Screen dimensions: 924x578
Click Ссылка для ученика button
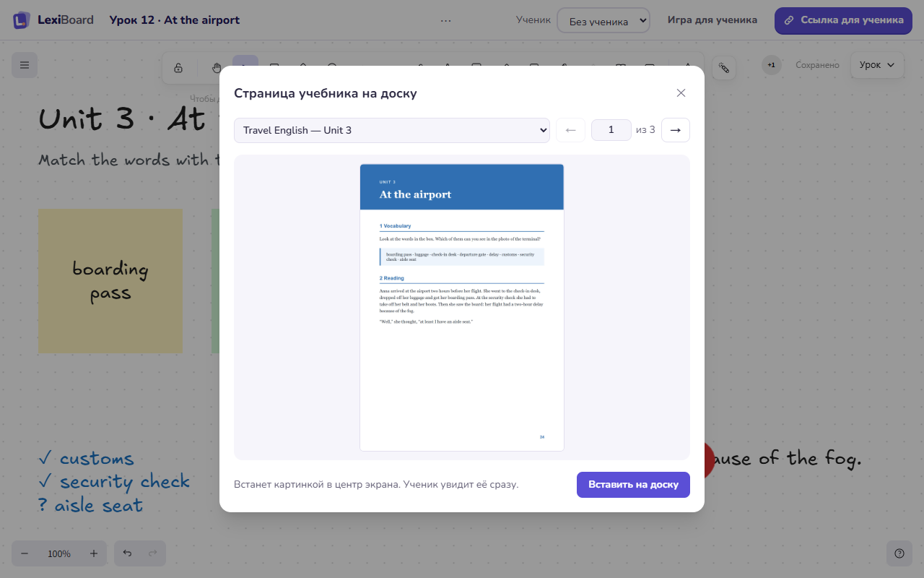point(844,20)
